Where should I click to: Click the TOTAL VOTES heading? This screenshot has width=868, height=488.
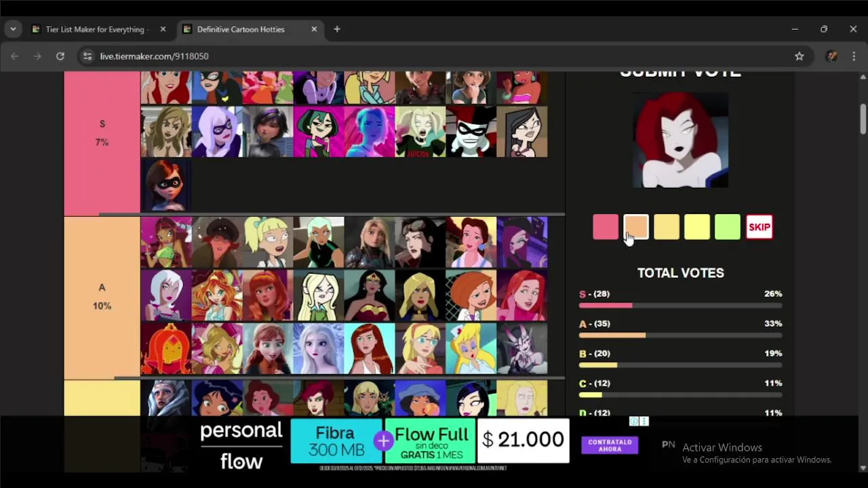click(x=680, y=272)
